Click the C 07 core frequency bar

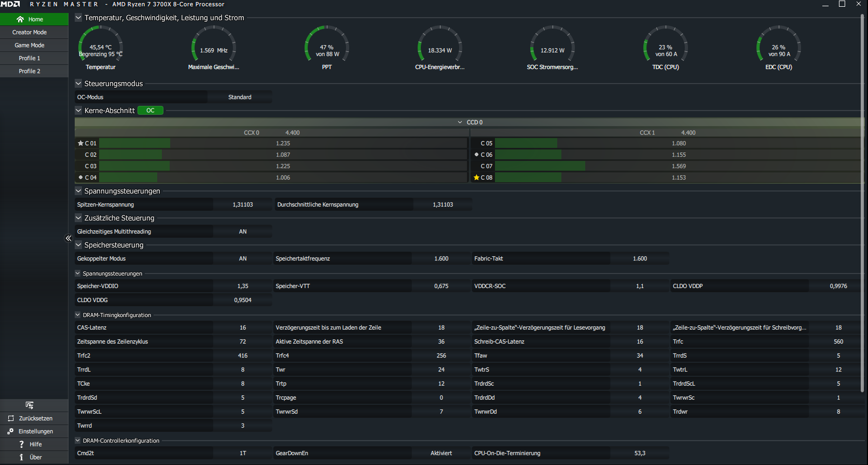(679, 166)
